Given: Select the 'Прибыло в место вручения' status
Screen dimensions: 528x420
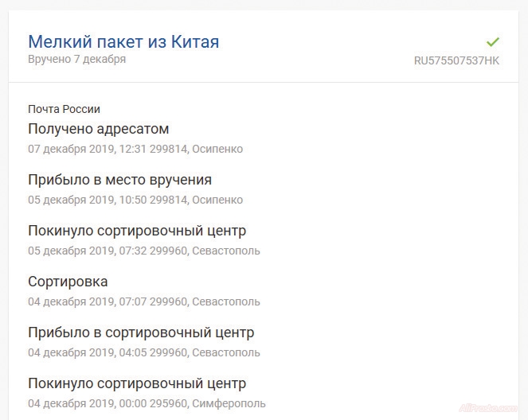Looking at the screenshot, I should click(119, 180).
